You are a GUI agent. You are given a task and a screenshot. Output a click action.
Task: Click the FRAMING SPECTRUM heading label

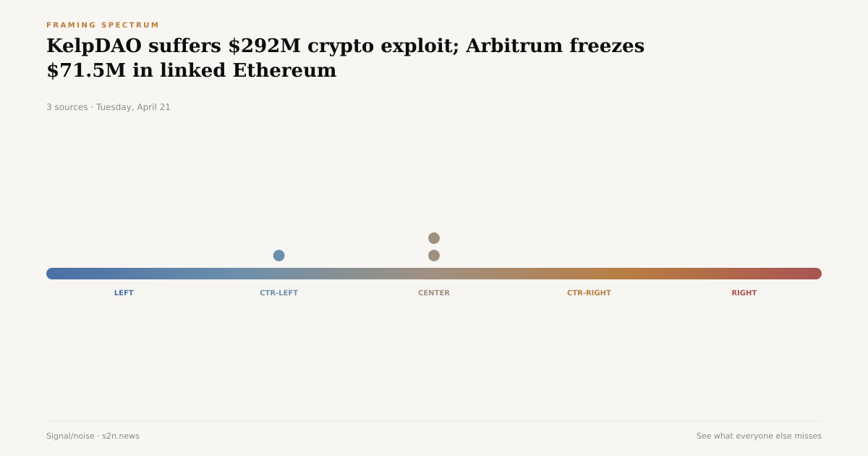(x=103, y=25)
